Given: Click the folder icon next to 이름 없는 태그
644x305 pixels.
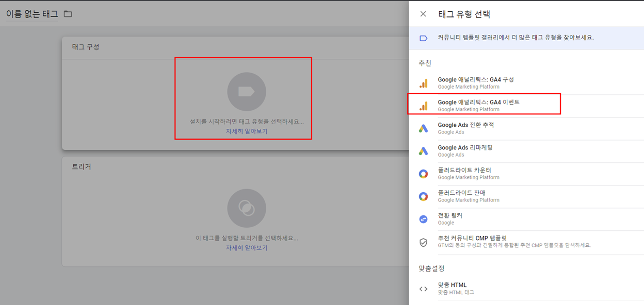Looking at the screenshot, I should click(x=68, y=14).
